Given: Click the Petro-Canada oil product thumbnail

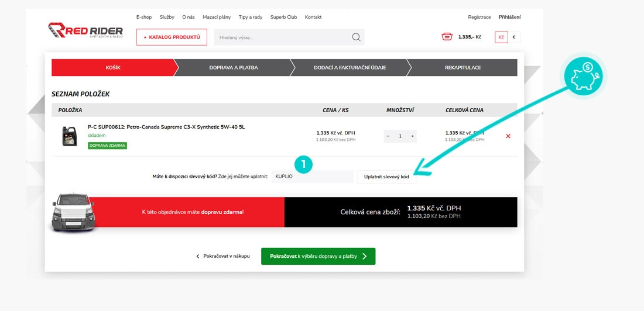Looking at the screenshot, I should coord(70,136).
